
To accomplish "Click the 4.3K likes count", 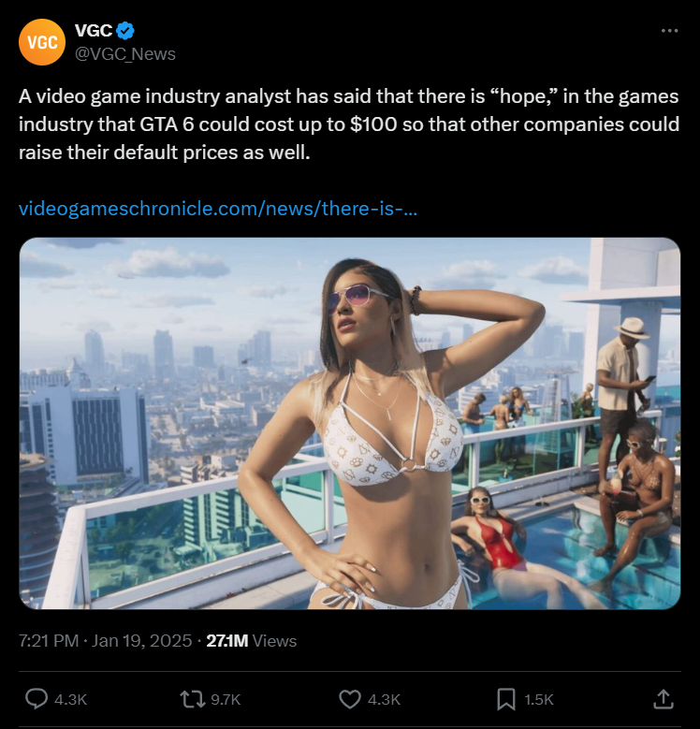I will 384,699.
